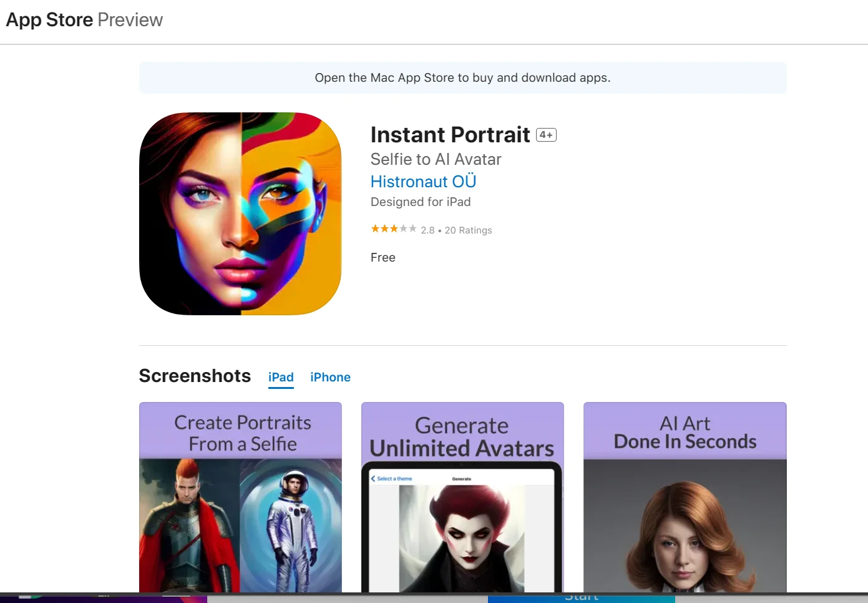Click the Instant Portrait app icon
This screenshot has width=868, height=603.
click(240, 213)
